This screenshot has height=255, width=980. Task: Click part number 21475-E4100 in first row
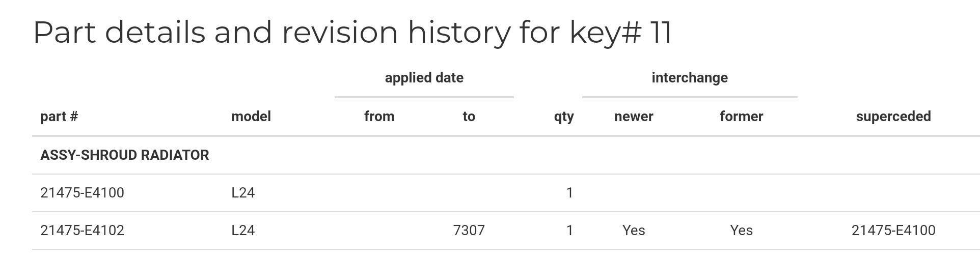pyautogui.click(x=82, y=193)
